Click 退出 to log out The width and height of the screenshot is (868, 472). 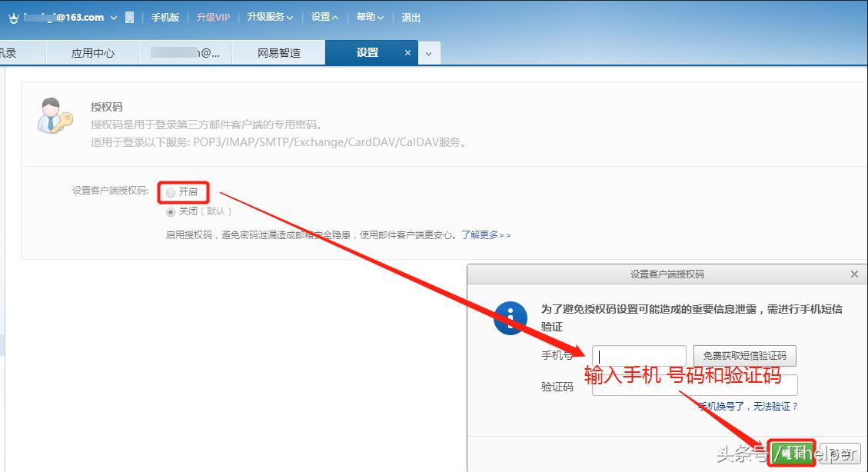pyautogui.click(x=411, y=16)
